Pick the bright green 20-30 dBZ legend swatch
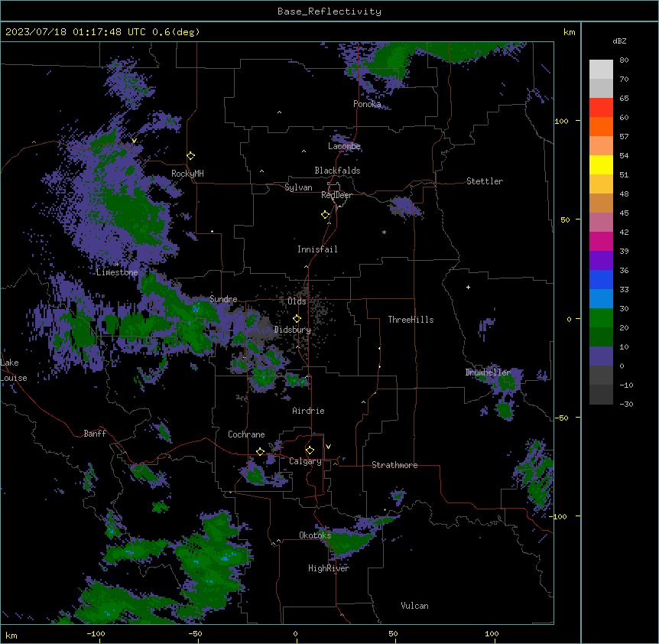The width and height of the screenshot is (659, 644). click(601, 318)
